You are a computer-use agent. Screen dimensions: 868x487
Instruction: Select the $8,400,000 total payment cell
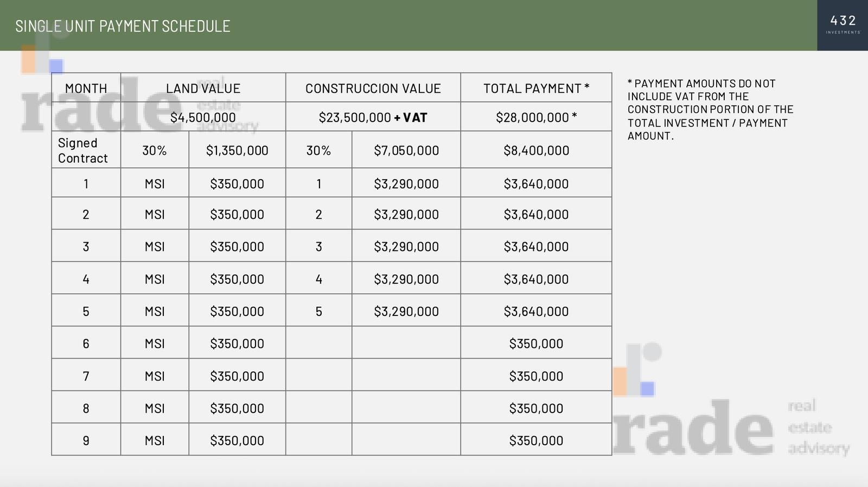(536, 150)
